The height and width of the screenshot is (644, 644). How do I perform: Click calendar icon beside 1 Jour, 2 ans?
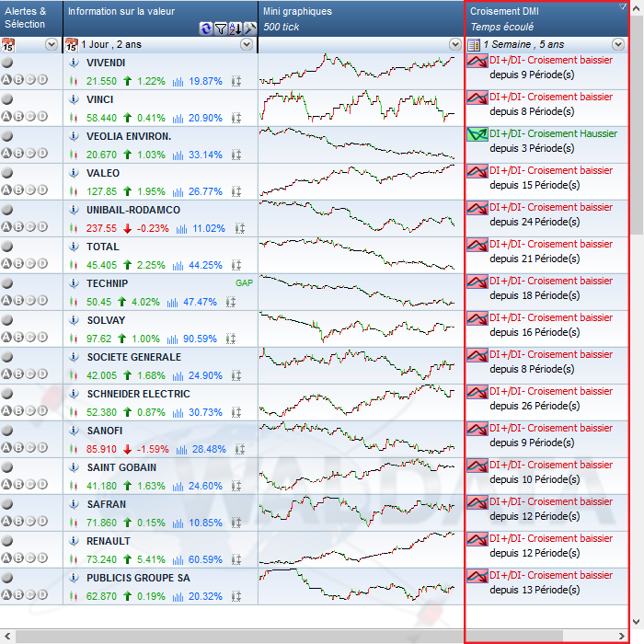click(x=72, y=45)
